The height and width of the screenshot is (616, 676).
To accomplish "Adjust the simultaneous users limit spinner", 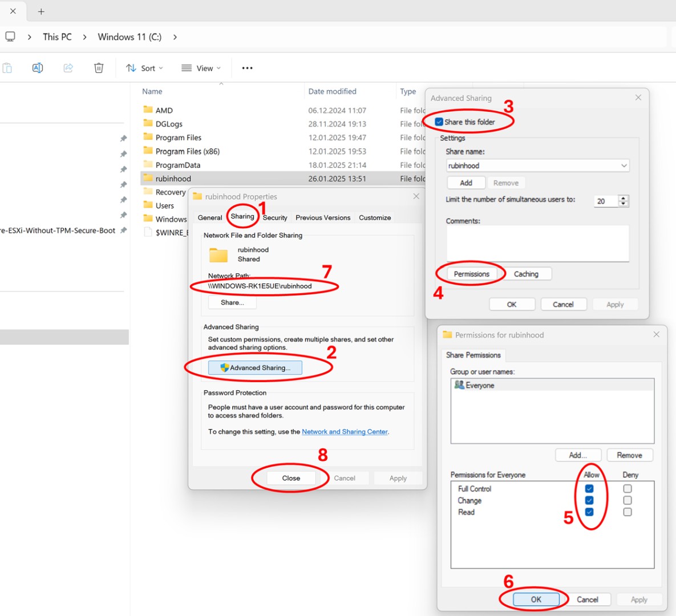I will tap(623, 201).
